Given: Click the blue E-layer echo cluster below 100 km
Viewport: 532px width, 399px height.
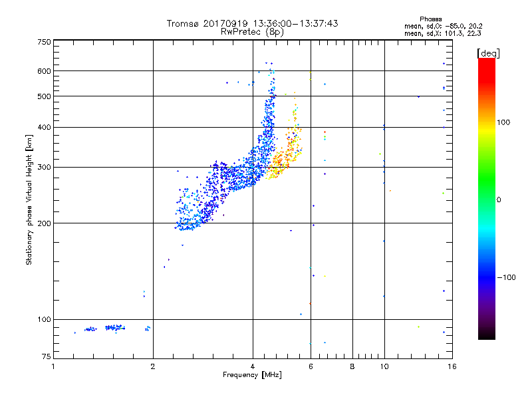Looking at the screenshot, I should (x=114, y=328).
